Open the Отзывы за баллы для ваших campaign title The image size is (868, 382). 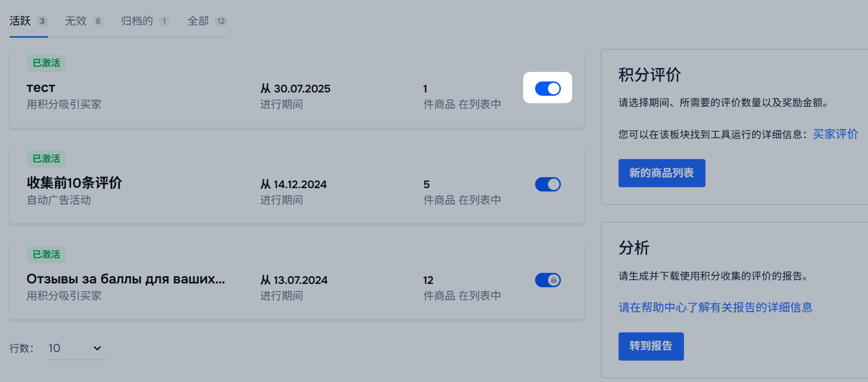point(126,279)
